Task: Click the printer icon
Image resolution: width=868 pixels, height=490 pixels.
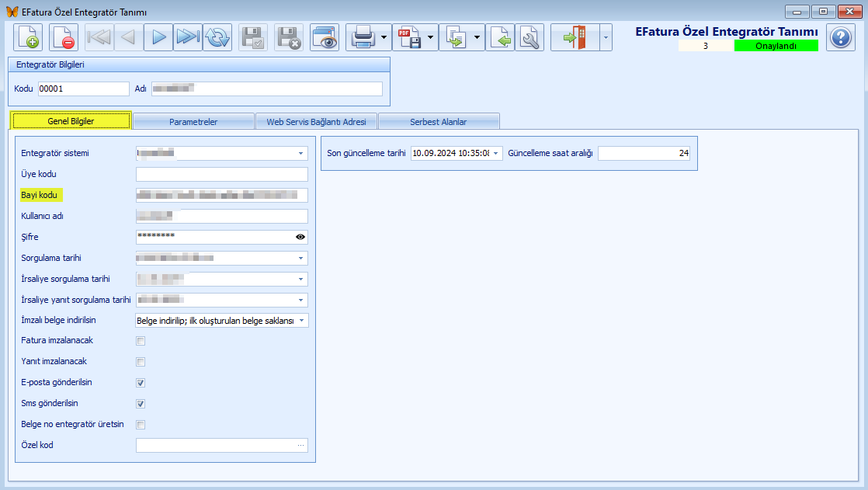Action: point(363,37)
